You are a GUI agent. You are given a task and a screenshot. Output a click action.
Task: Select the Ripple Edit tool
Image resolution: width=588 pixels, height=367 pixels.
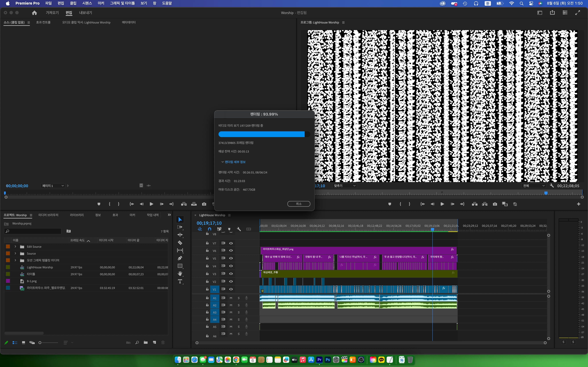(180, 235)
